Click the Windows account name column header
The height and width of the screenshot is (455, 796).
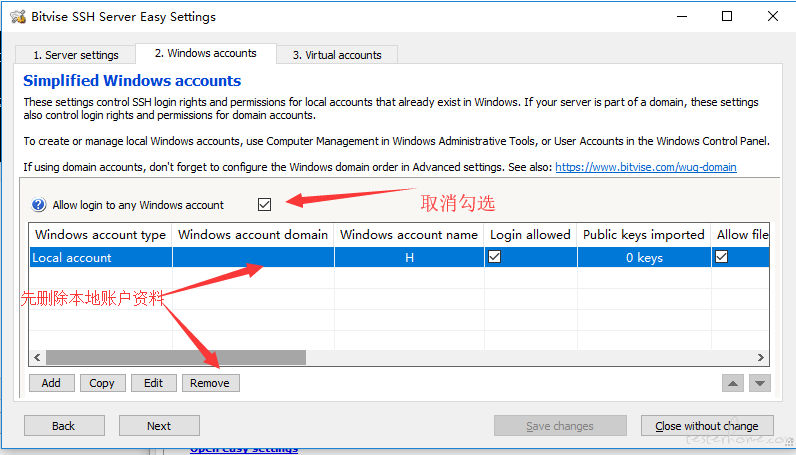409,235
